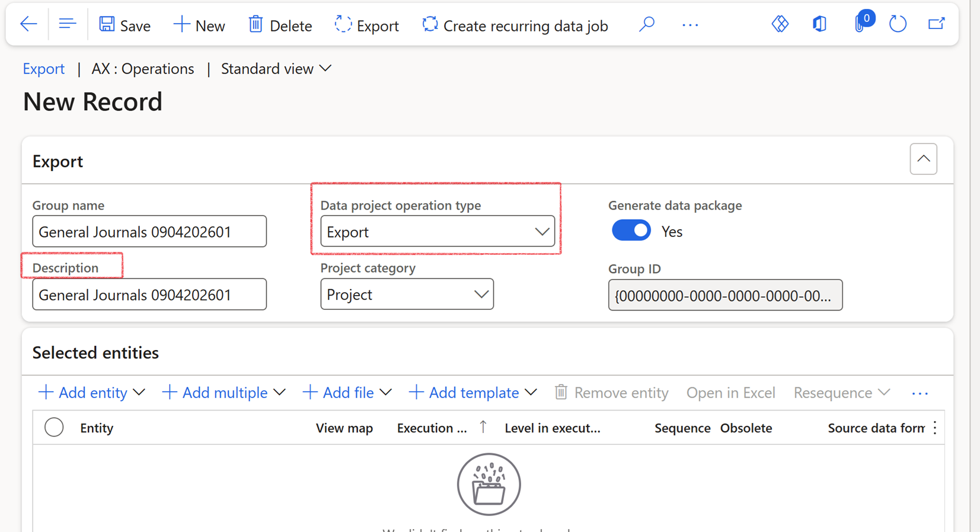This screenshot has height=532, width=980.
Task: Toggle Generate data package switch
Action: pos(631,230)
